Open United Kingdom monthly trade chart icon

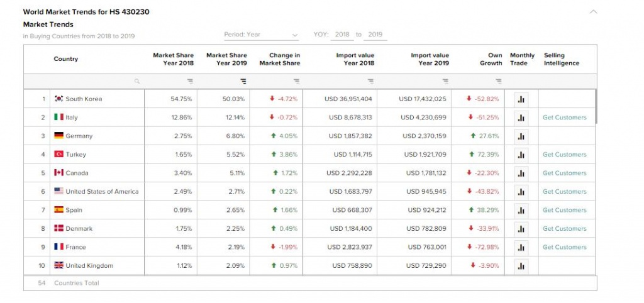521,266
